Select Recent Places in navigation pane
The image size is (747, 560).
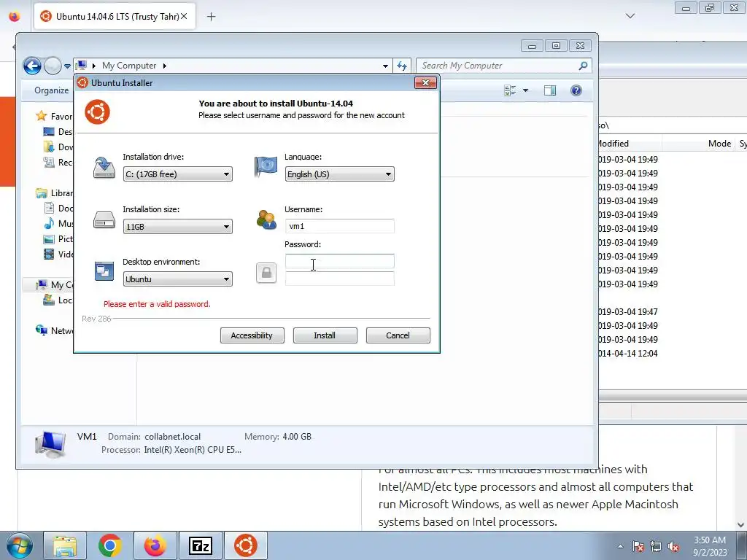[58, 163]
